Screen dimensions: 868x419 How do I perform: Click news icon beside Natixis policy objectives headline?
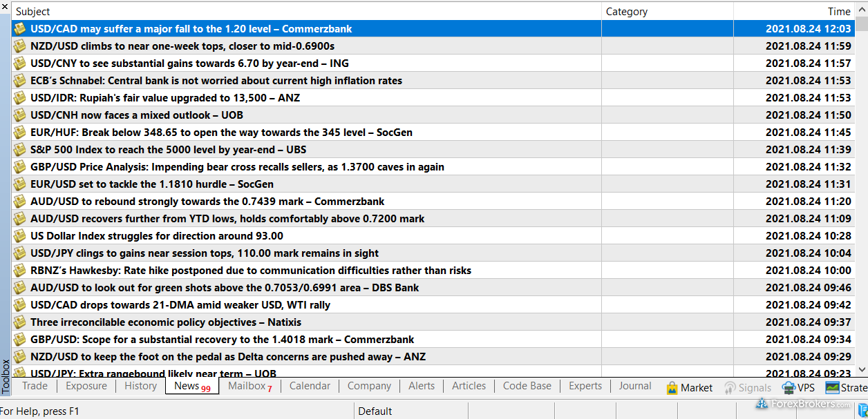[x=19, y=322]
